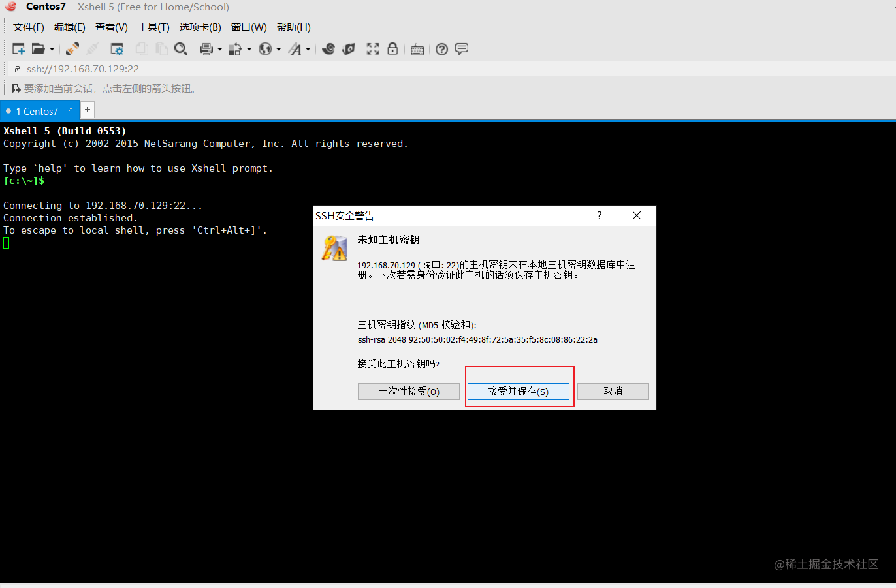Click the New Session toolbar icon
Image resolution: width=896 pixels, height=588 pixels.
[x=19, y=49]
